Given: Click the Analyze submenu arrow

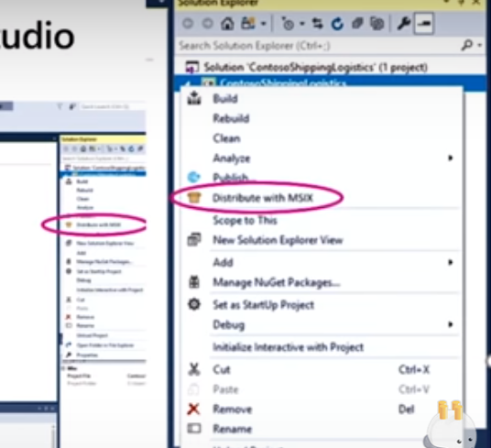Looking at the screenshot, I should point(451,158).
